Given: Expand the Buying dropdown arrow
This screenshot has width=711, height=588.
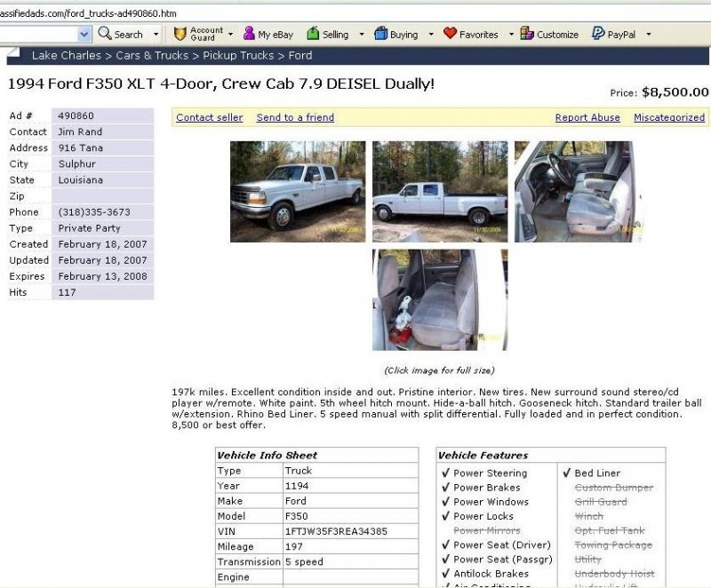Looking at the screenshot, I should click(x=431, y=35).
